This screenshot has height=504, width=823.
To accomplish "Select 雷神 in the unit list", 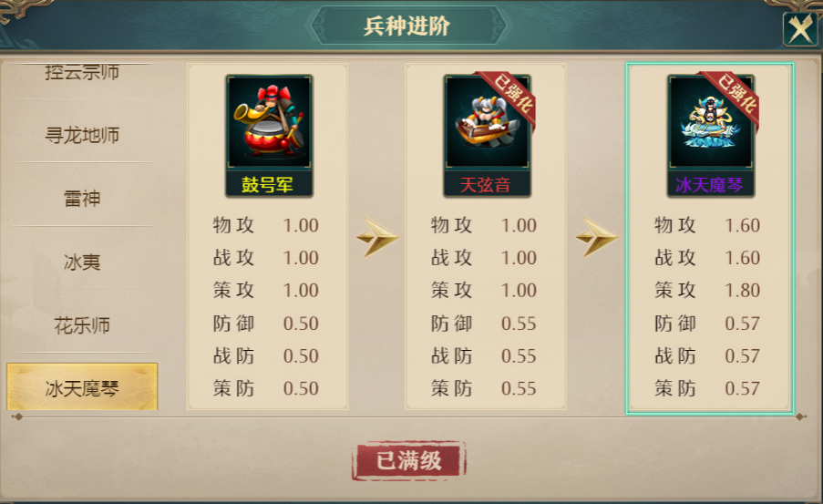I will [82, 199].
